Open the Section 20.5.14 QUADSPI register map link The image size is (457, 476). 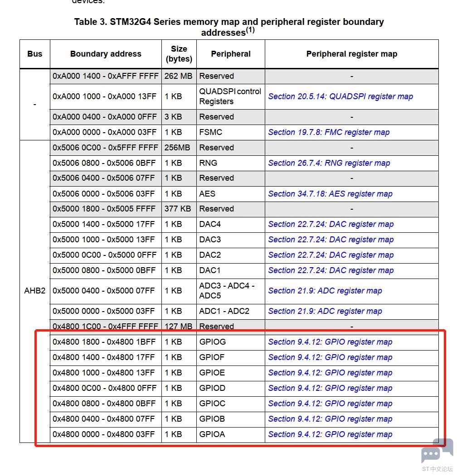(340, 96)
